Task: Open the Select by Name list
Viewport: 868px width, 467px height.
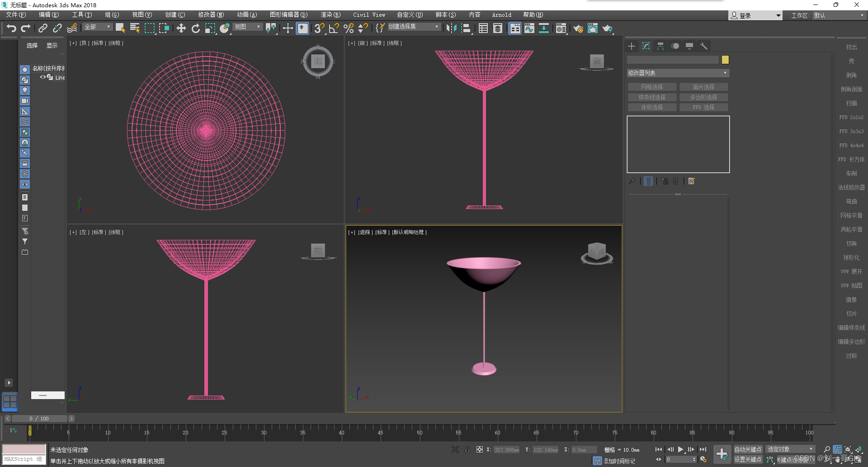Action: pos(135,29)
